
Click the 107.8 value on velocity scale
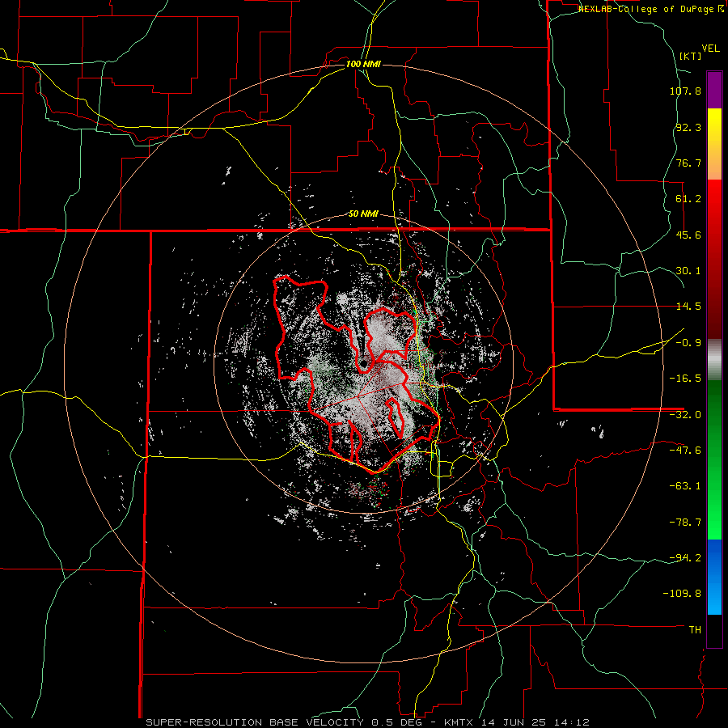pyautogui.click(x=685, y=91)
